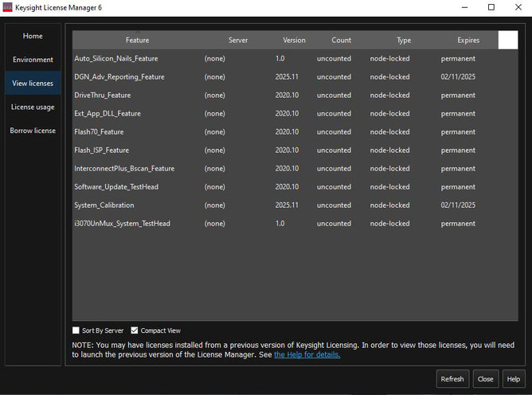Screen dimensions: 532x395
Task: Open Help with the Help button
Action: click(x=514, y=379)
